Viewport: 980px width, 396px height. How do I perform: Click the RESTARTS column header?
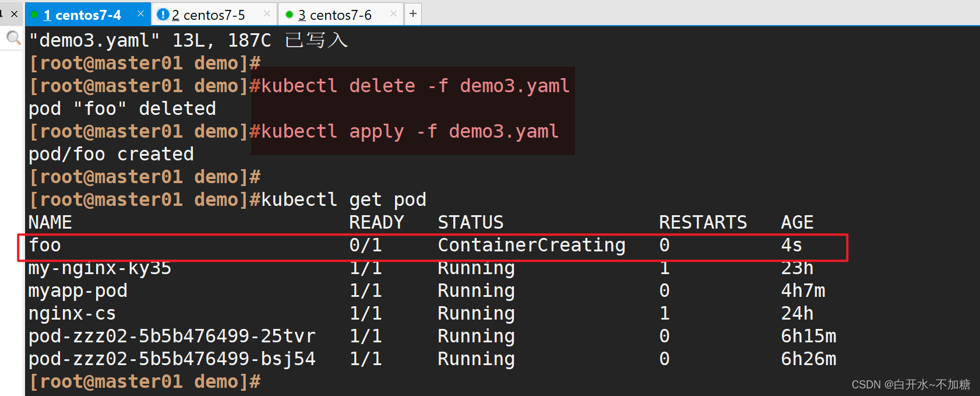click(703, 222)
